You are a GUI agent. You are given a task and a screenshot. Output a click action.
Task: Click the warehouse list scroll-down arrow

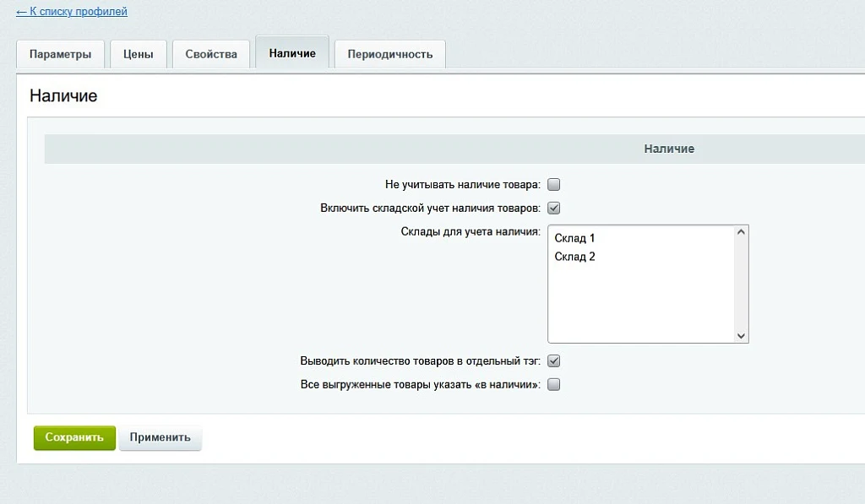[741, 336]
